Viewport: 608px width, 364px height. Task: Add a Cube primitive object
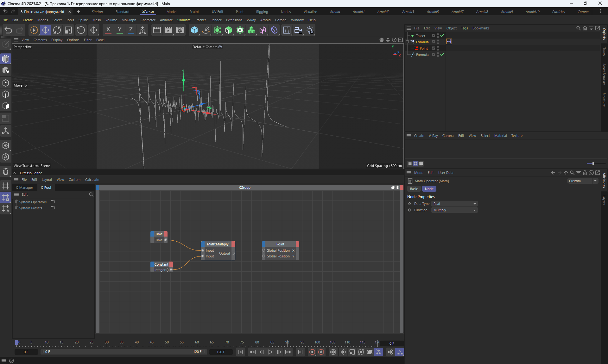(x=194, y=30)
